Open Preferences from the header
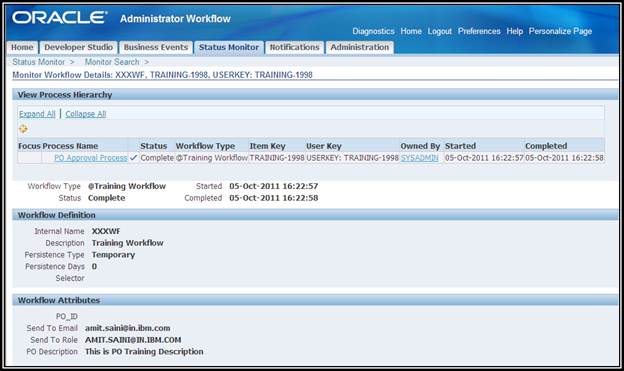This screenshot has width=624, height=371. coord(479,31)
